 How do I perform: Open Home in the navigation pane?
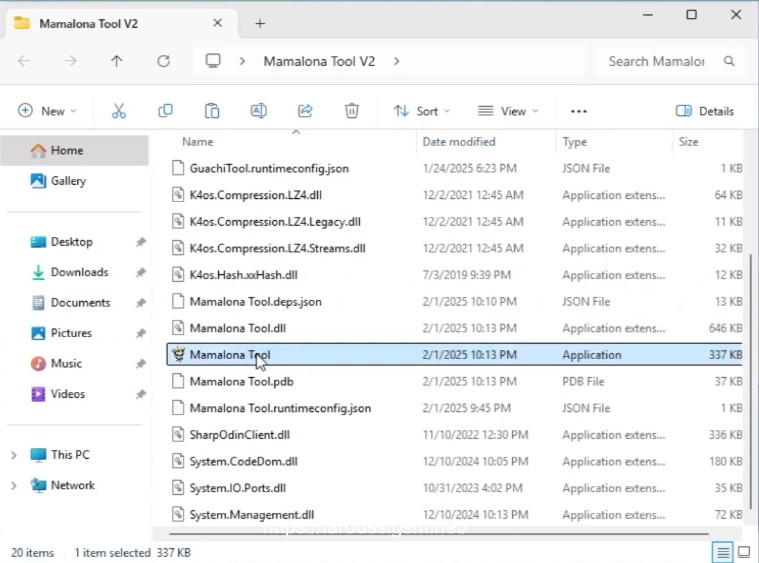[75, 150]
